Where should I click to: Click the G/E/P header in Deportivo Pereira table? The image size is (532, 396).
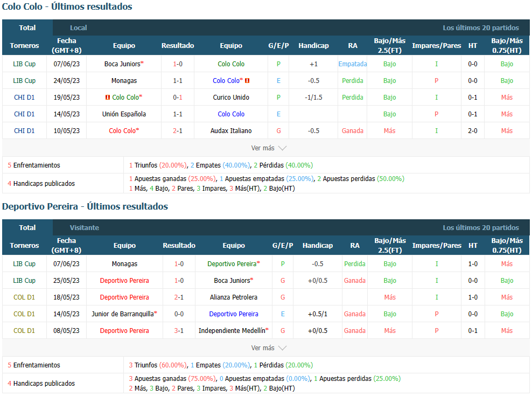coord(283,245)
